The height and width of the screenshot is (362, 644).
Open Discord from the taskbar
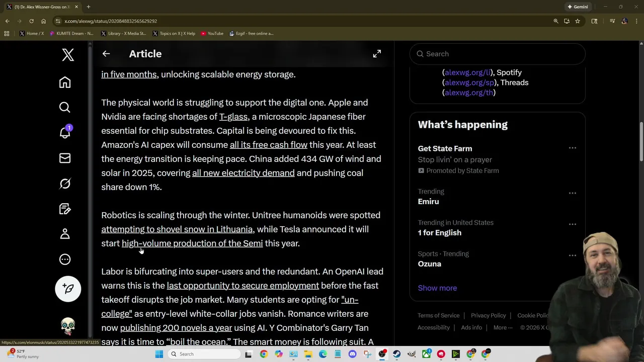click(x=352, y=354)
